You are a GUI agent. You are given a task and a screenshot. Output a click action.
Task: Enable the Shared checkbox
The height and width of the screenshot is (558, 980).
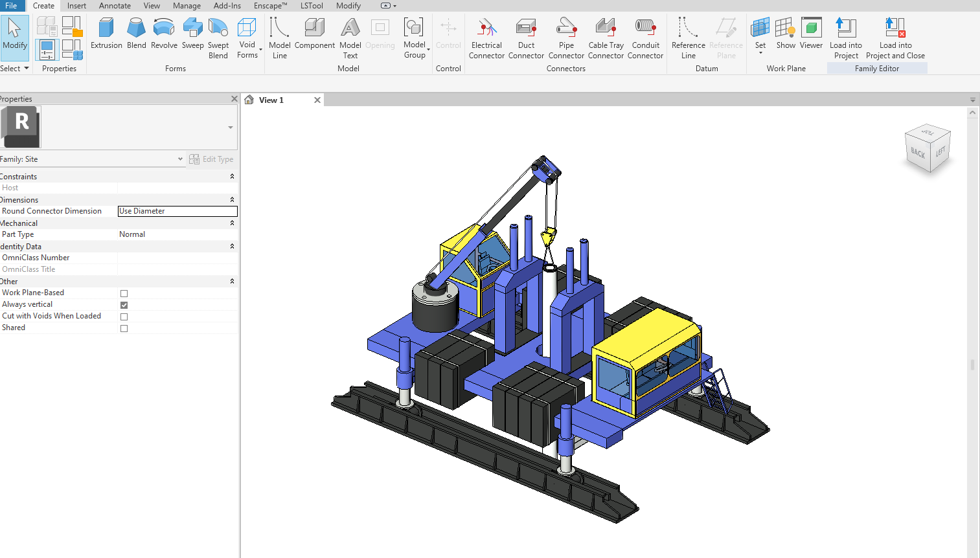tap(124, 328)
